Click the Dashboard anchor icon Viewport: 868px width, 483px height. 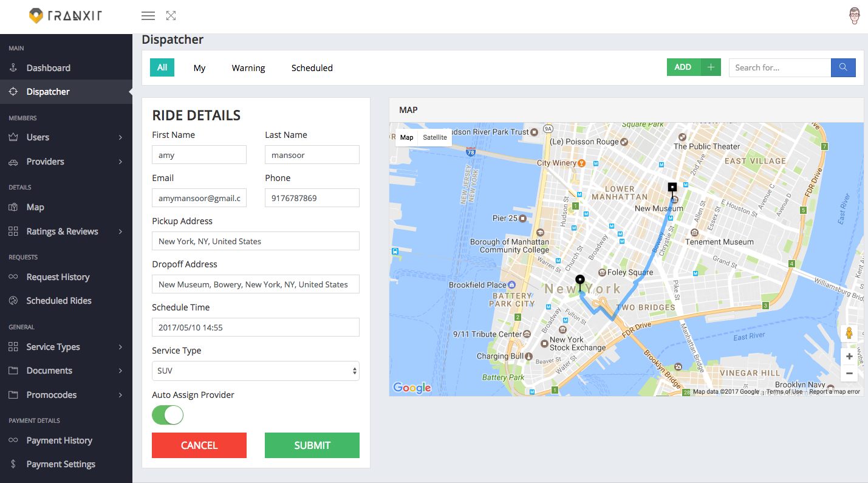(13, 68)
